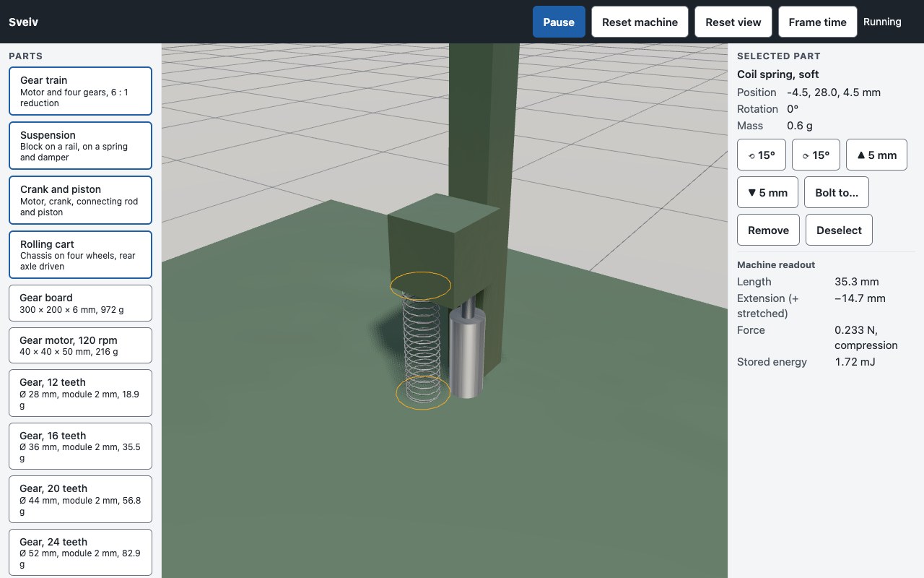Click the Stored energy value 1.72 mJ
The height and width of the screenshot is (578, 924).
pos(855,362)
